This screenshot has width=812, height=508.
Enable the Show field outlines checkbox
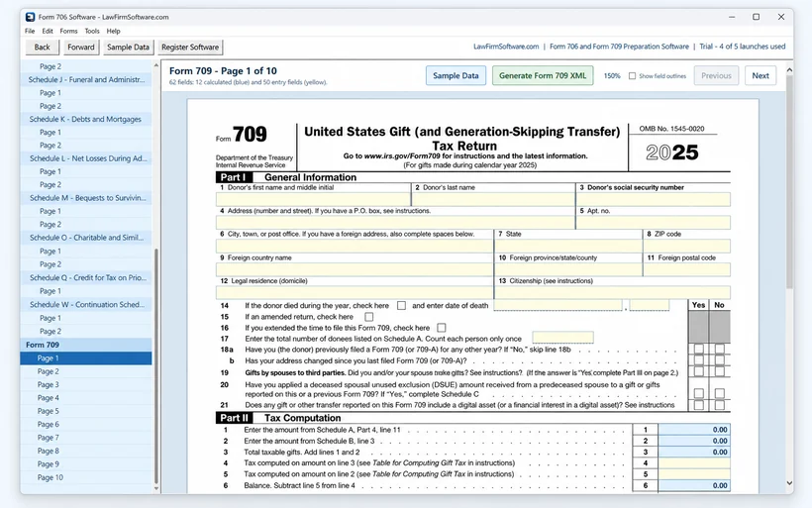(633, 76)
